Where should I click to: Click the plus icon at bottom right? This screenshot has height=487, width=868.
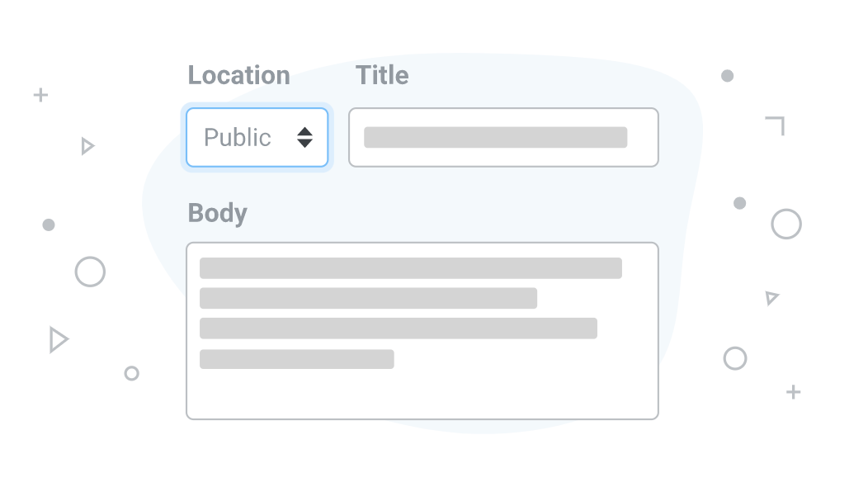[793, 392]
